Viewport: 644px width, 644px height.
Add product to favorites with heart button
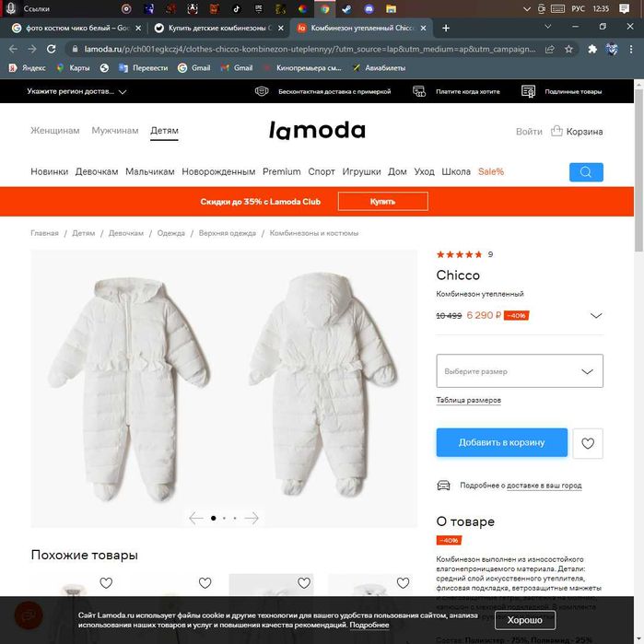tap(588, 443)
